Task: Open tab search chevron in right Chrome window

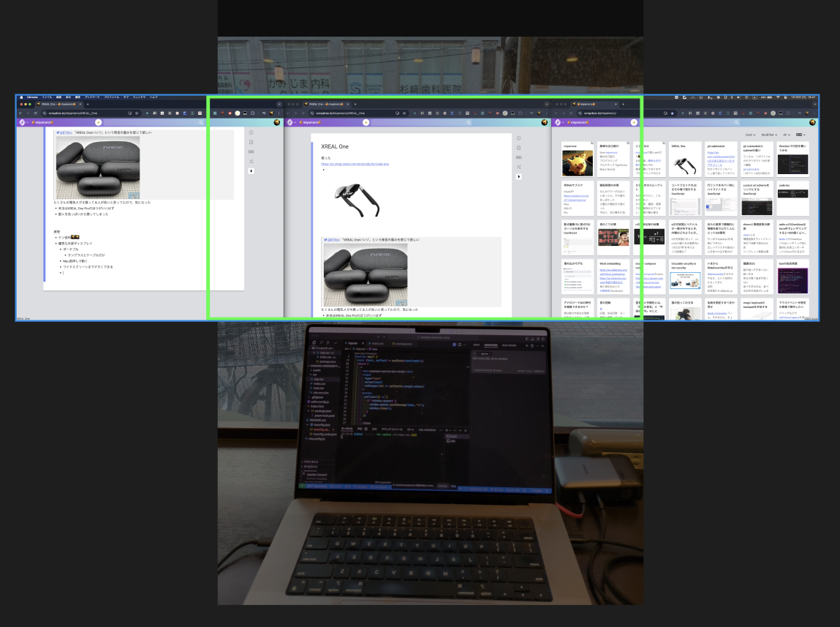Action: 815,104
